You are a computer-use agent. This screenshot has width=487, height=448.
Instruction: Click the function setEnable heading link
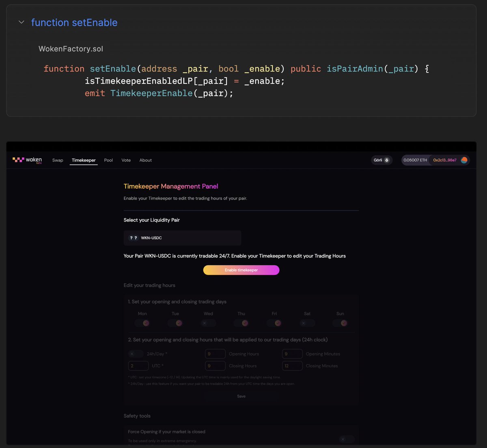[x=74, y=23]
